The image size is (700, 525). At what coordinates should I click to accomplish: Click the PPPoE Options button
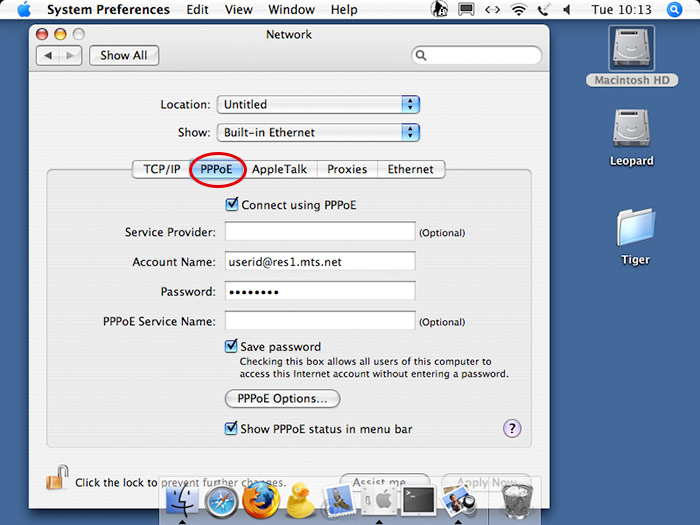click(x=282, y=399)
